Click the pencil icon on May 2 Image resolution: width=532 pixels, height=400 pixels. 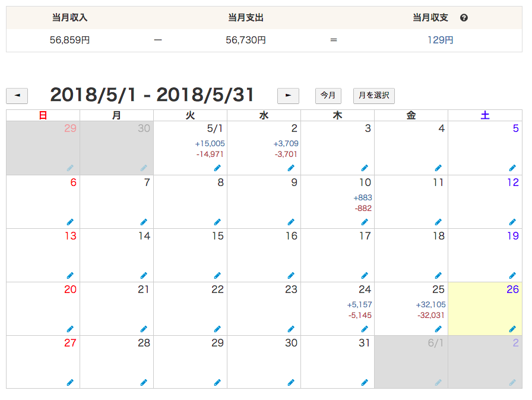[x=291, y=168]
